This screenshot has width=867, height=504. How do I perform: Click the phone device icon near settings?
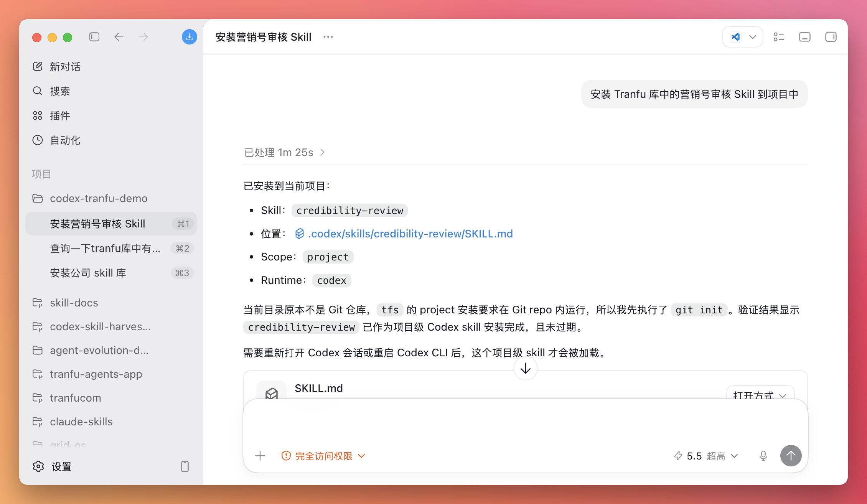tap(185, 466)
